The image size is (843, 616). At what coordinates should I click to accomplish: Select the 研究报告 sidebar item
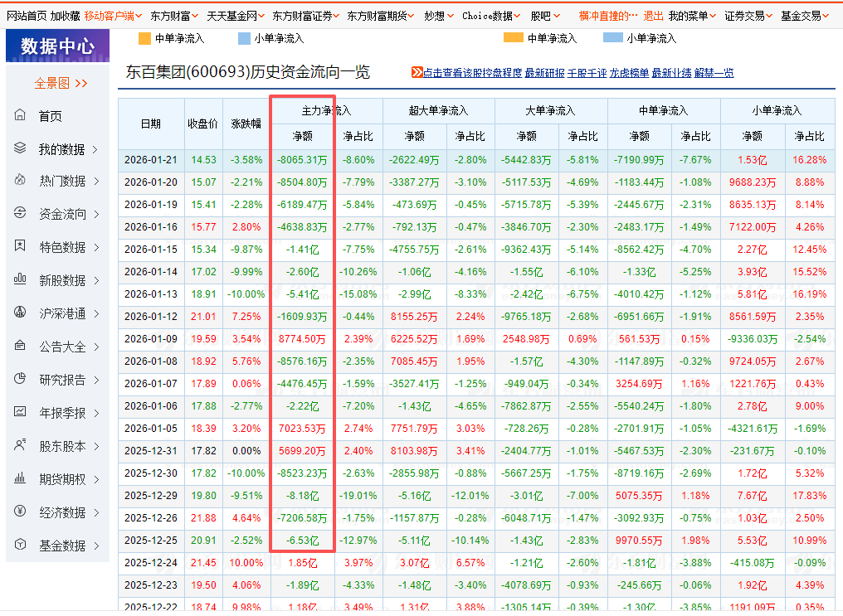pos(62,381)
